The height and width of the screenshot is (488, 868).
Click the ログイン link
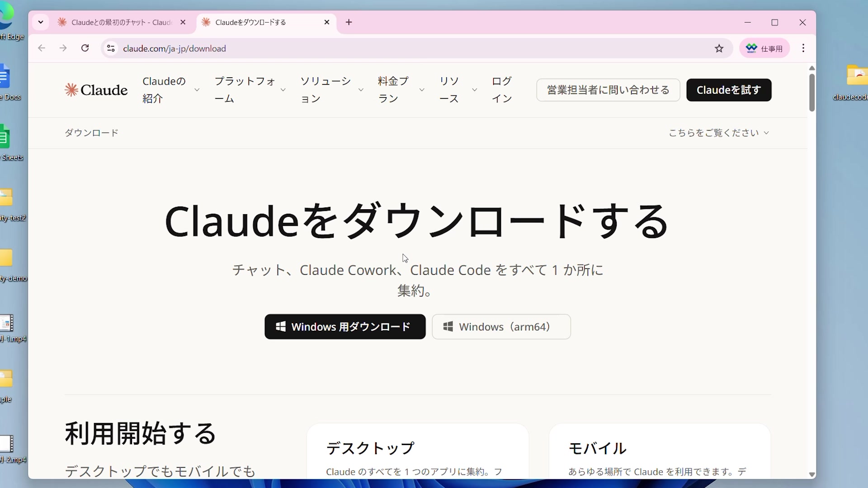click(x=502, y=90)
